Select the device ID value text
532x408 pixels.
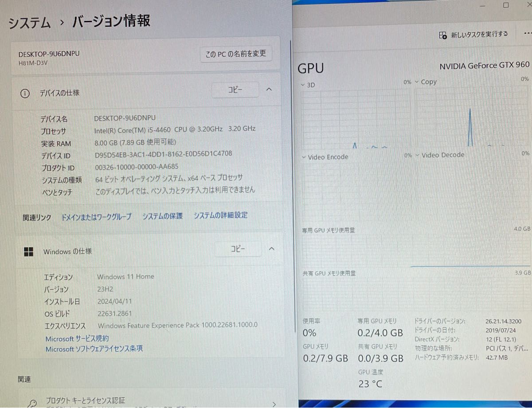[163, 154]
